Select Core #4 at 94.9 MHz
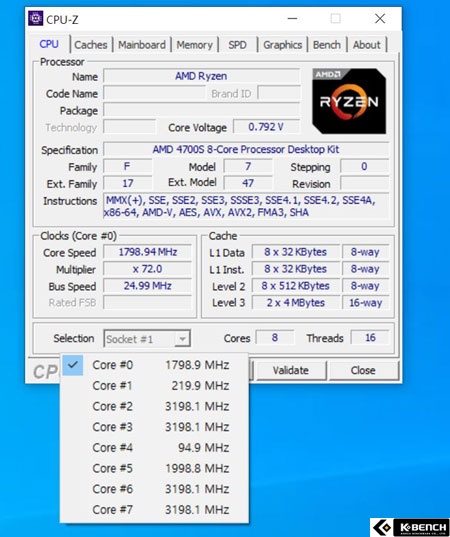The image size is (450, 537). click(154, 448)
